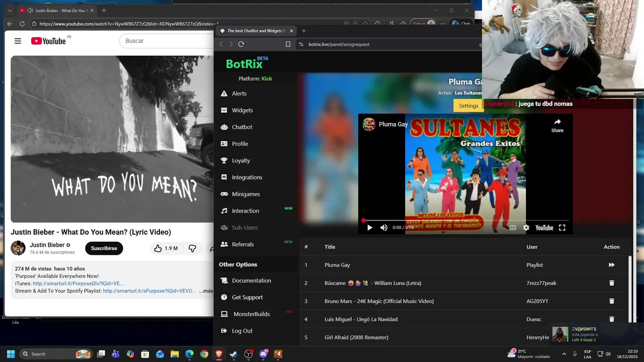644x362 pixels.
Task: Go back in the YouTube browser window
Action: coord(10,24)
